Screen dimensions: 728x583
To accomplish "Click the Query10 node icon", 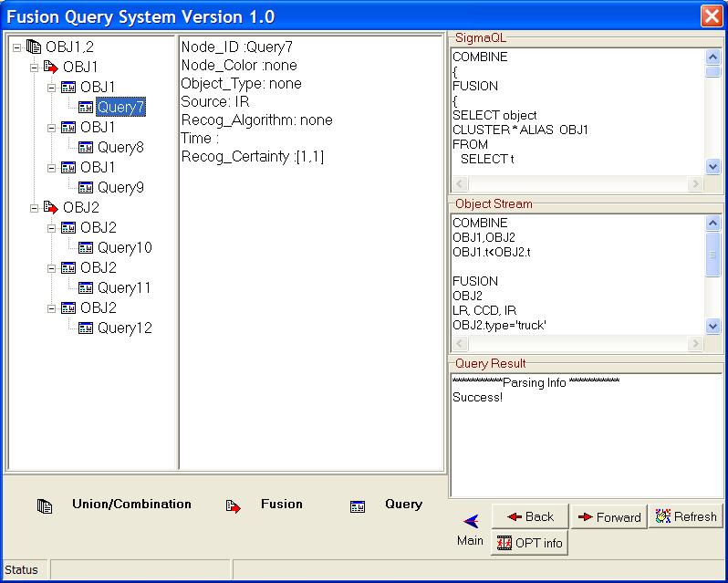I will click(86, 248).
